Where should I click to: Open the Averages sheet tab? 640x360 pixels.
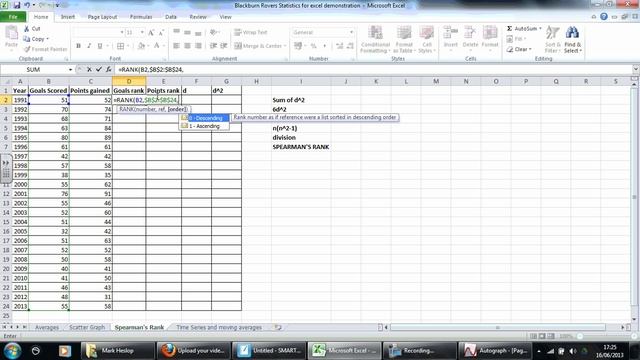coord(47,327)
